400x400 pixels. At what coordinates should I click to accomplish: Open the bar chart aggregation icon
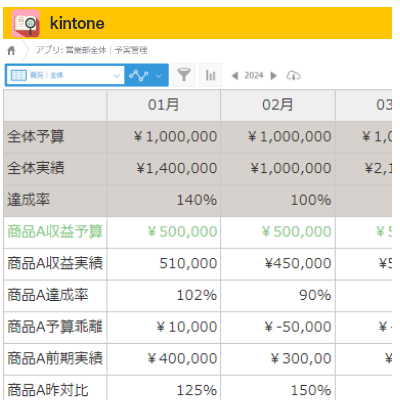click(210, 75)
